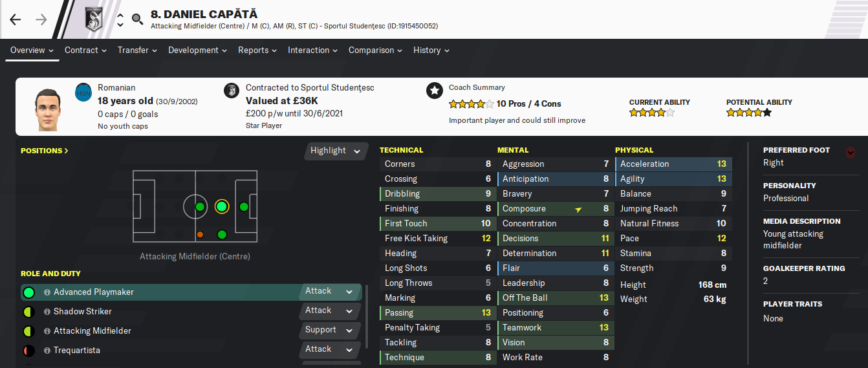Screen dimensions: 868x368
Task: Open the Support duty dropdown for Attacking Midfielder
Action: click(x=329, y=330)
